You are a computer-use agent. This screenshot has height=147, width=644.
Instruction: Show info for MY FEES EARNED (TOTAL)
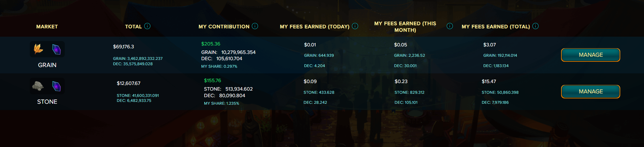pyautogui.click(x=535, y=26)
